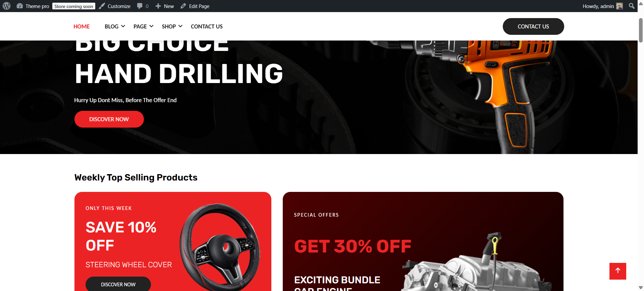Expand the SHOP menu chevron
The width and height of the screenshot is (644, 291).
point(180,26)
